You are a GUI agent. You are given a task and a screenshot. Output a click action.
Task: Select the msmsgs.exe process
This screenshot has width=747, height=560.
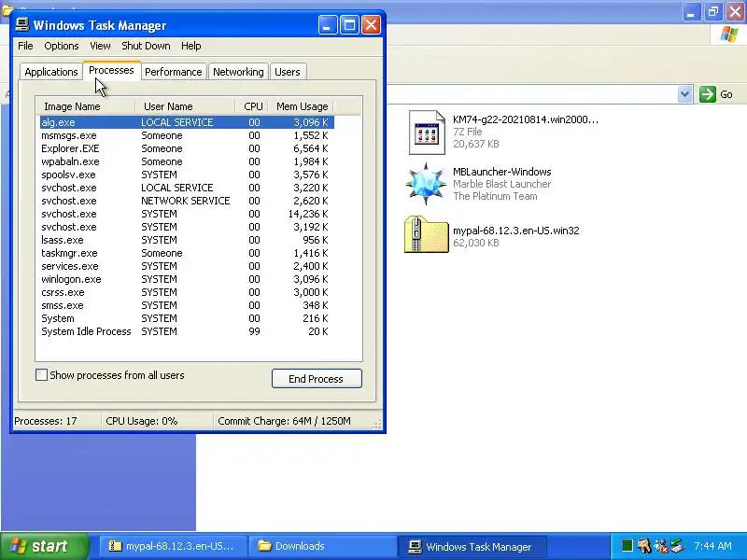coord(187,135)
